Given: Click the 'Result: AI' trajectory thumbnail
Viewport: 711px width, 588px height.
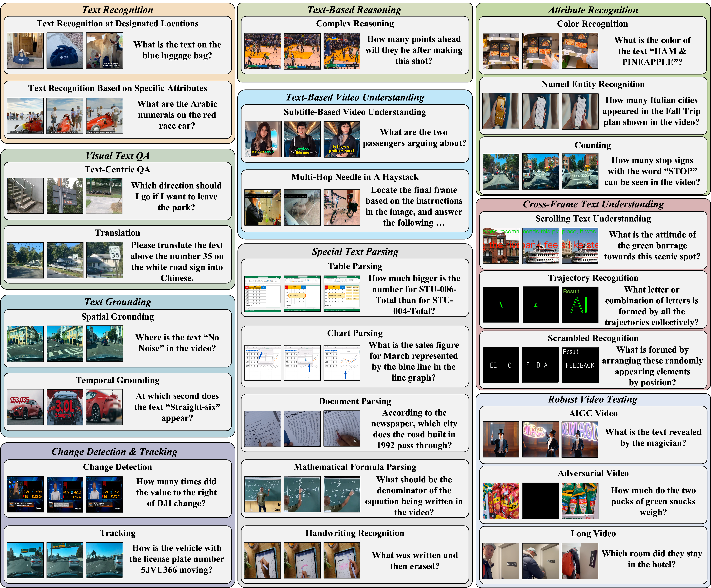Looking at the screenshot, I should pos(580,305).
